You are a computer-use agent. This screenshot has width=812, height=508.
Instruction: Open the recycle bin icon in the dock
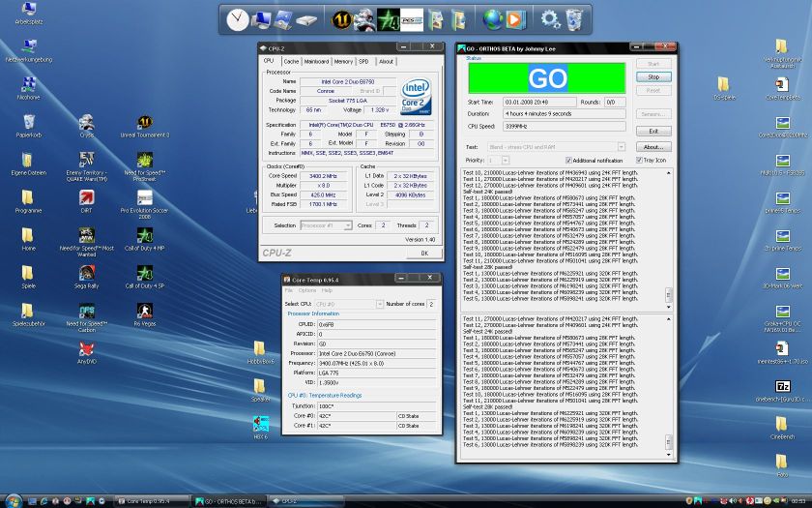(x=574, y=19)
